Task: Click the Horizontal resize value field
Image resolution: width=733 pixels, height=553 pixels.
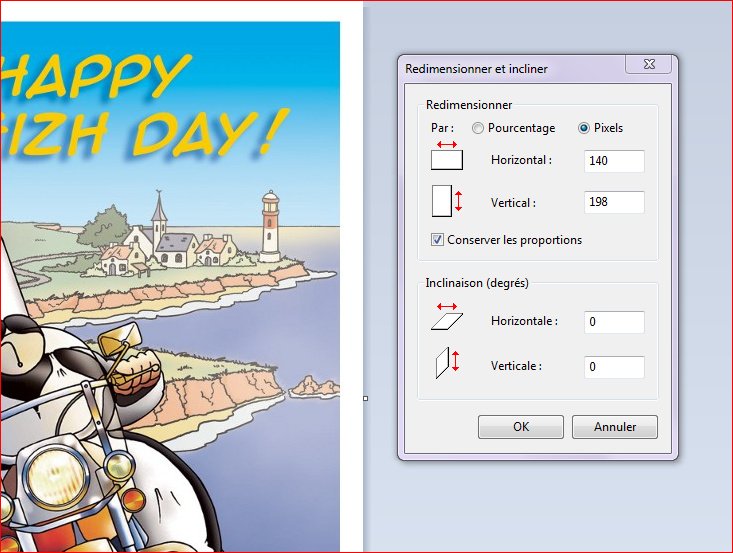Action: point(614,161)
